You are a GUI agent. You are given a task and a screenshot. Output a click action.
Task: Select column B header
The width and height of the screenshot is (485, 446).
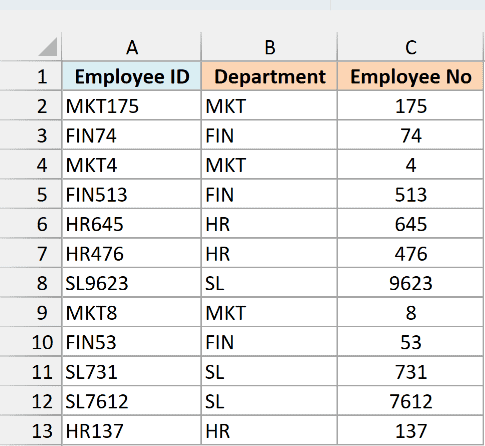269,47
